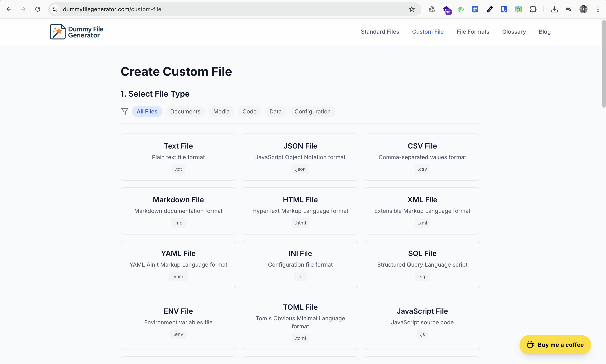Toggle the Configuration filter chip
Viewport: 606px width, 364px height.
pos(313,111)
